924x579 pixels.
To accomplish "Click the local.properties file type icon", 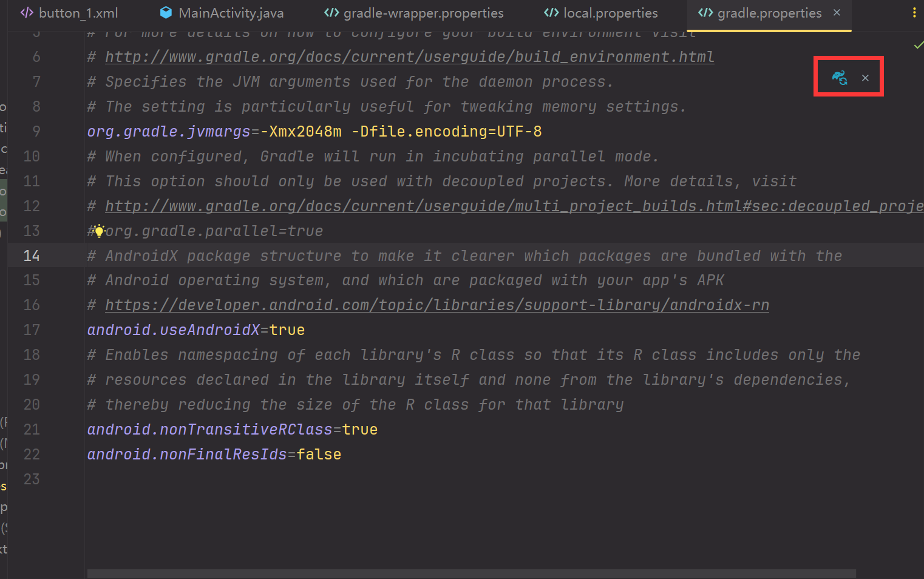I will 551,13.
